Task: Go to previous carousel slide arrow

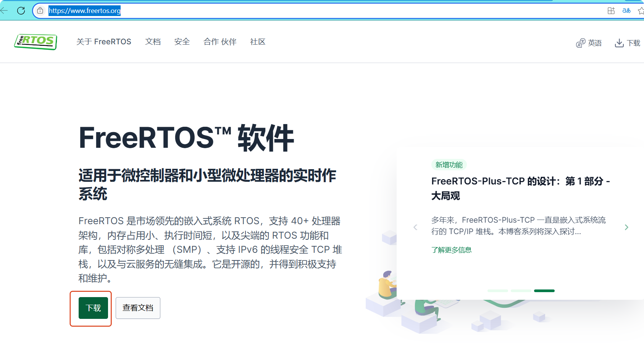Action: [415, 227]
